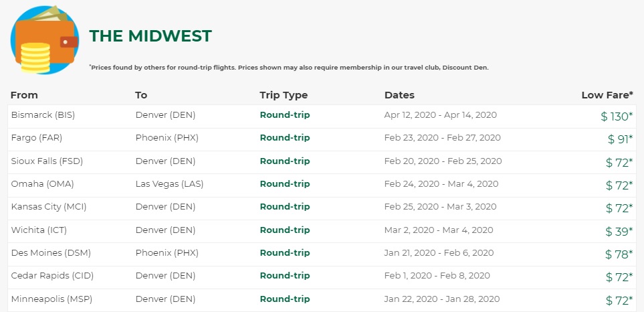Select the $91 fare to Phoenix

tap(620, 139)
